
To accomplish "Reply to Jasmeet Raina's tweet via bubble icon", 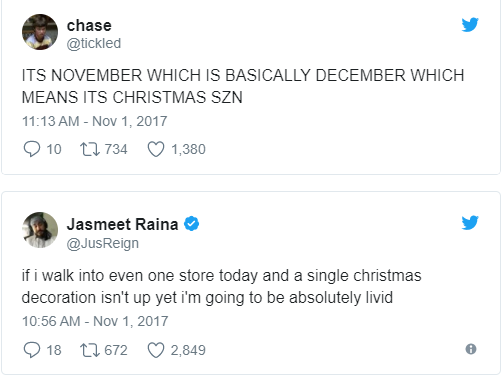I will click(32, 350).
